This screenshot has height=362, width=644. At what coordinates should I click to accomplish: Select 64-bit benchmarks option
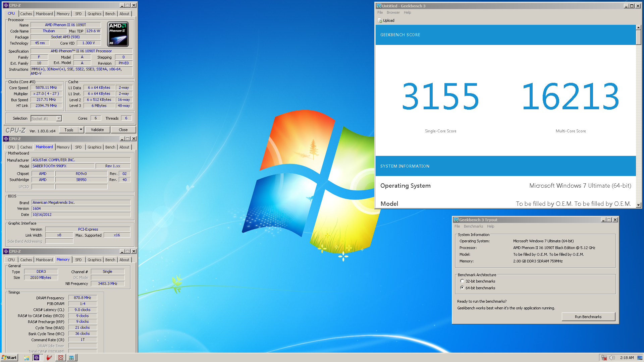tap(462, 288)
